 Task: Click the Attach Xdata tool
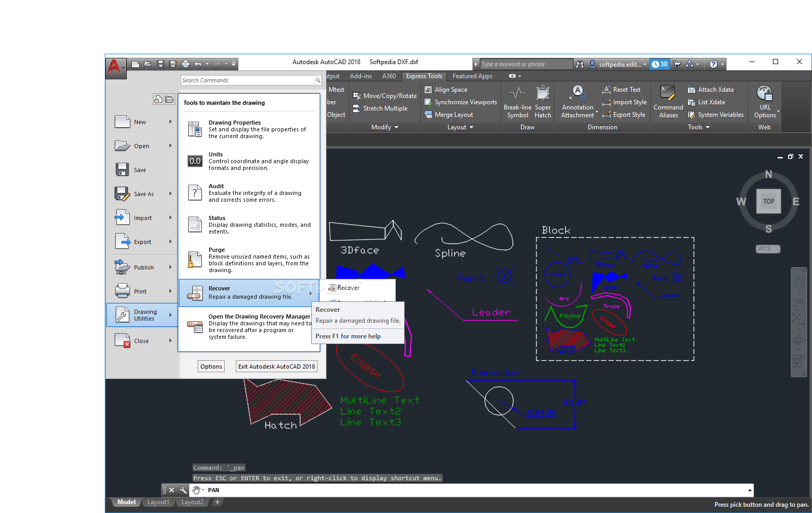click(x=710, y=90)
